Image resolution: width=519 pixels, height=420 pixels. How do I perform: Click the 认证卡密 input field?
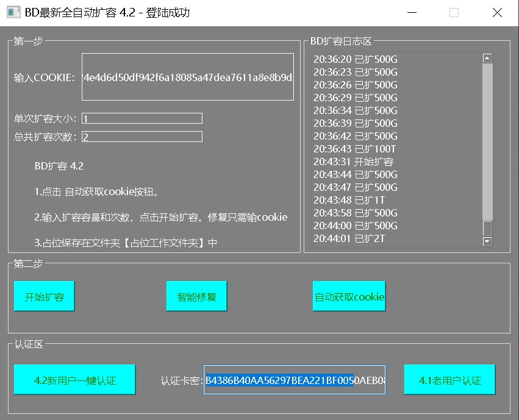pyautogui.click(x=295, y=379)
